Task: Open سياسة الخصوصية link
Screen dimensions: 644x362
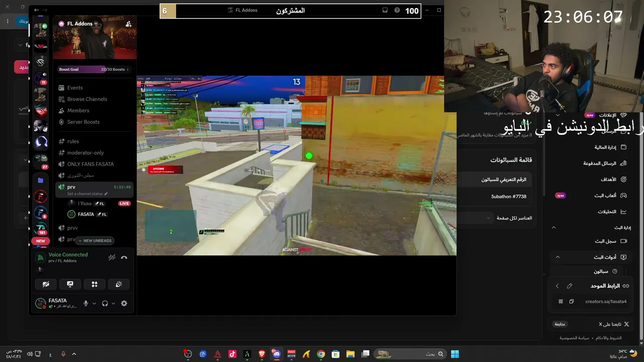Action: pyautogui.click(x=574, y=338)
